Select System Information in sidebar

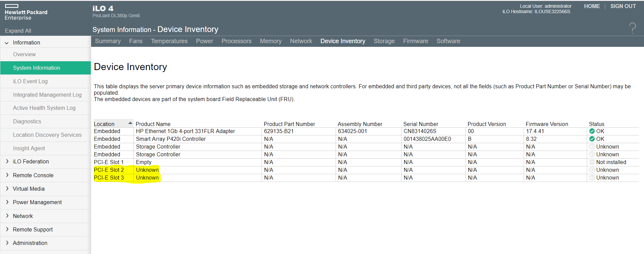(45, 68)
